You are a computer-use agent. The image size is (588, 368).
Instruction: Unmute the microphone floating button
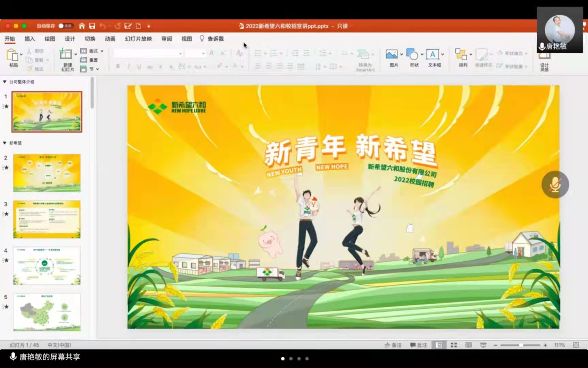pos(555,184)
